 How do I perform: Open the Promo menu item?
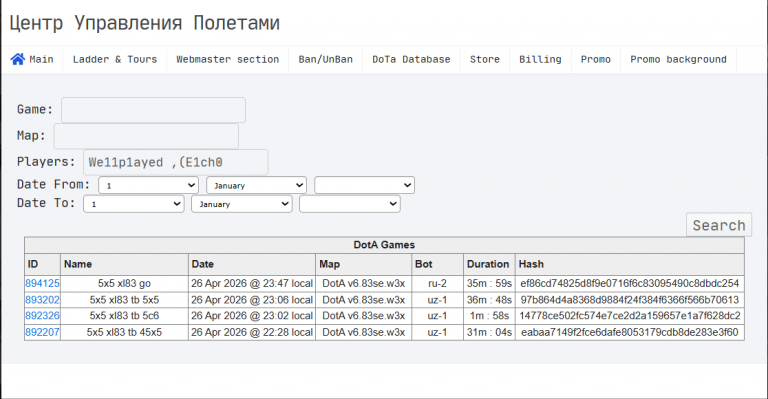pyautogui.click(x=596, y=59)
